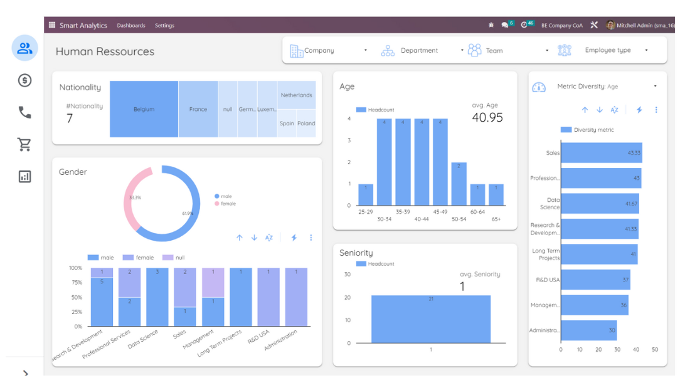Open the phone sidebar icon

[25, 113]
